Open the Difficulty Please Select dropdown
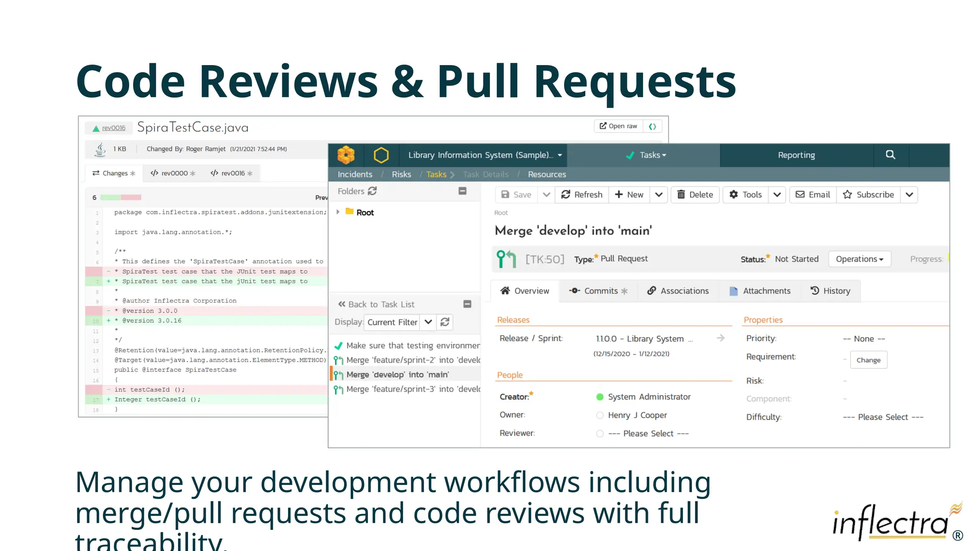Screen dimensions: 980x551 [x=883, y=417]
